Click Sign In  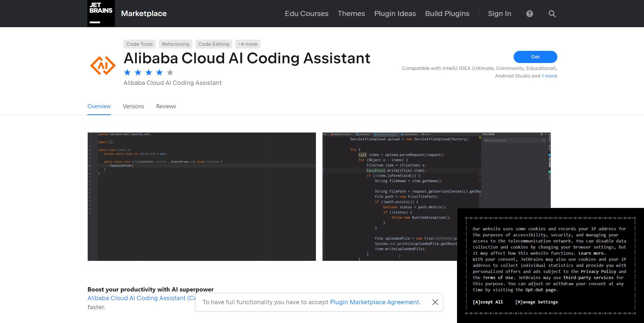click(x=499, y=13)
